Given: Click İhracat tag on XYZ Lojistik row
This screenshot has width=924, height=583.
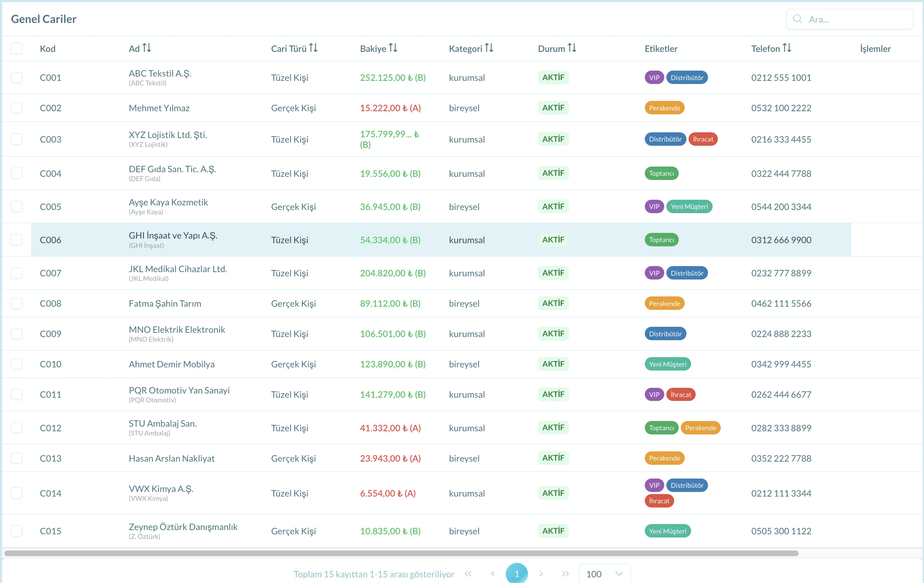Looking at the screenshot, I should (x=703, y=139).
